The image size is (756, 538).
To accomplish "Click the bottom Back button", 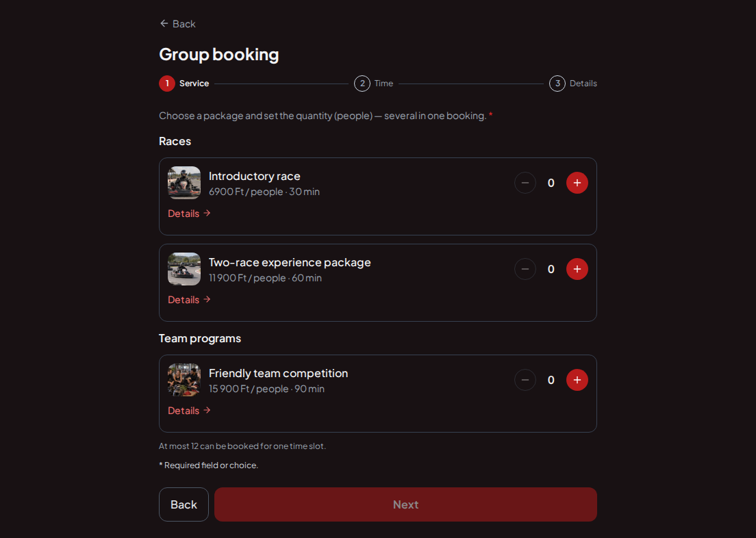I will [x=184, y=504].
